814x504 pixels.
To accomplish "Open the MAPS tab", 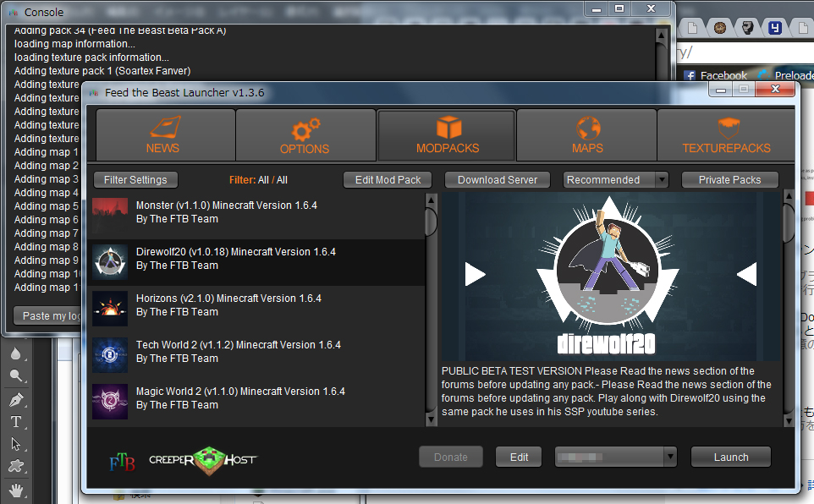I will coord(587,135).
